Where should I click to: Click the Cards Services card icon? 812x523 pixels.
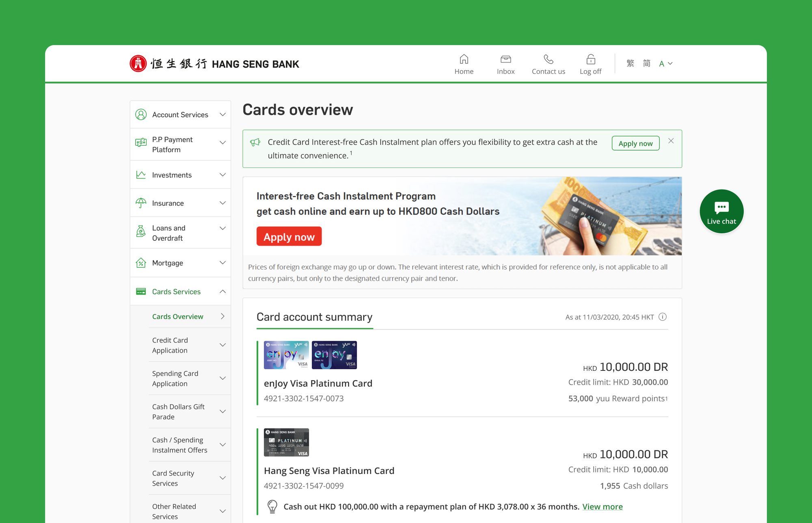(x=141, y=291)
